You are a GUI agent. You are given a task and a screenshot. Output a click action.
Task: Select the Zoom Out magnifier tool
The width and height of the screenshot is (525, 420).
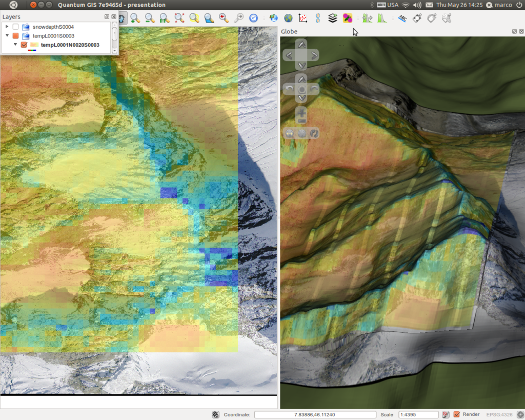tap(150, 18)
